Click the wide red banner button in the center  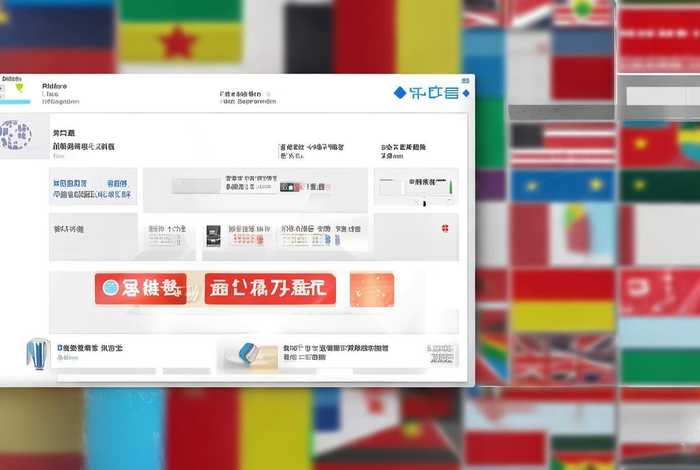pyautogui.click(x=270, y=289)
